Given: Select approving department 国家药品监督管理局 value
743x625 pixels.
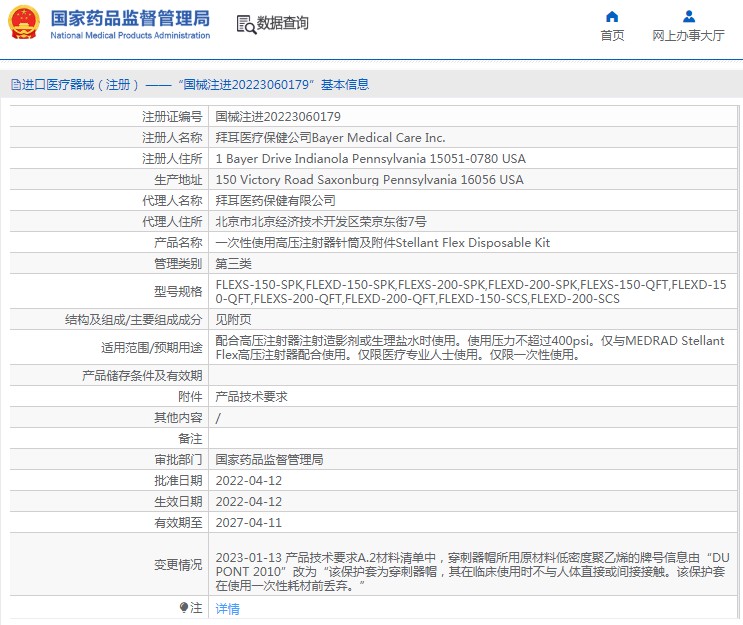Looking at the screenshot, I should tap(269, 459).
